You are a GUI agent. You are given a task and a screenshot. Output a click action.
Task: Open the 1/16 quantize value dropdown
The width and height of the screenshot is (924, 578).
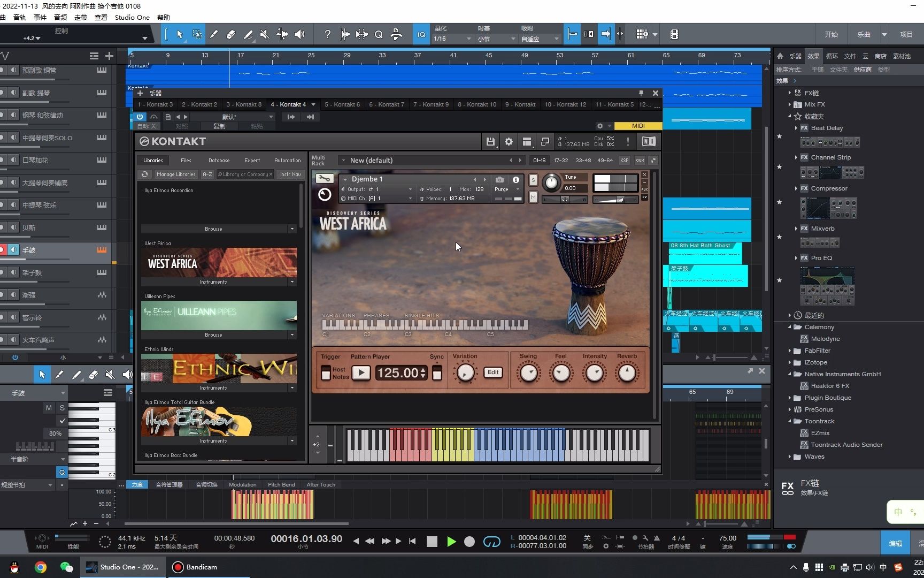[452, 39]
